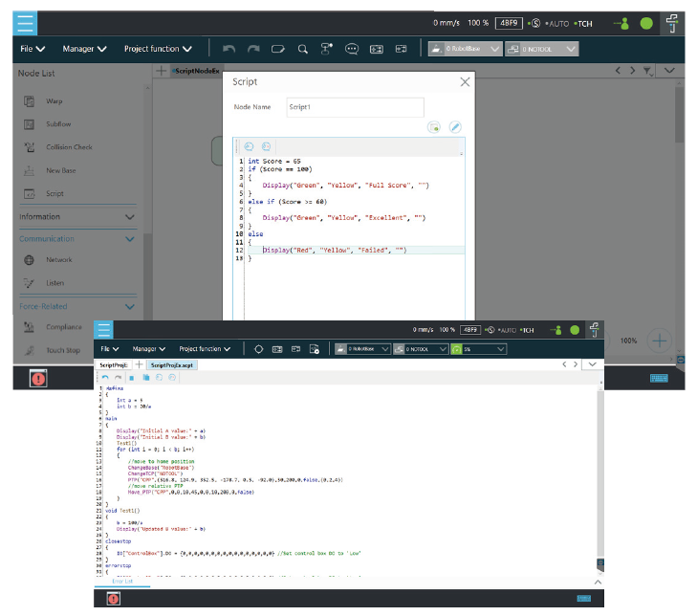Open the File menu
The width and height of the screenshot is (697, 616).
click(33, 49)
